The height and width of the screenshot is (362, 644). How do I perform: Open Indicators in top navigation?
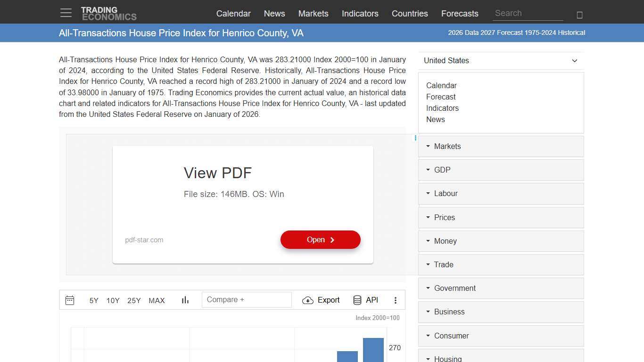[360, 14]
